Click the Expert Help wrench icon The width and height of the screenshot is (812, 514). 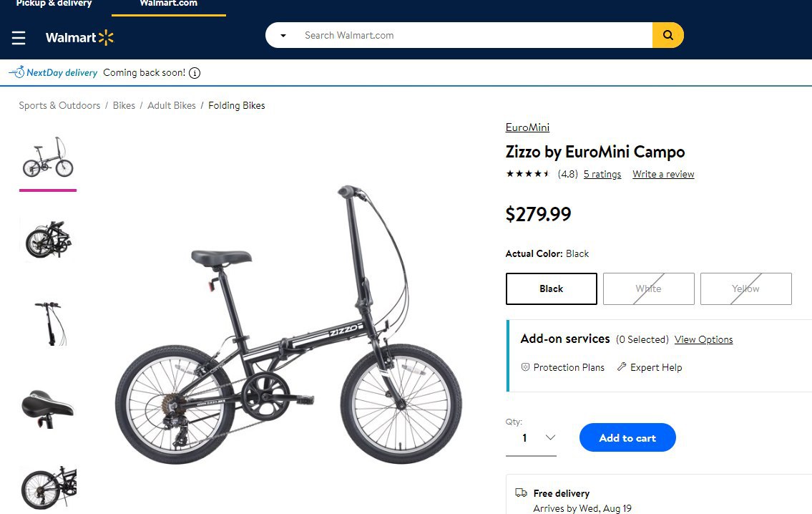[622, 367]
